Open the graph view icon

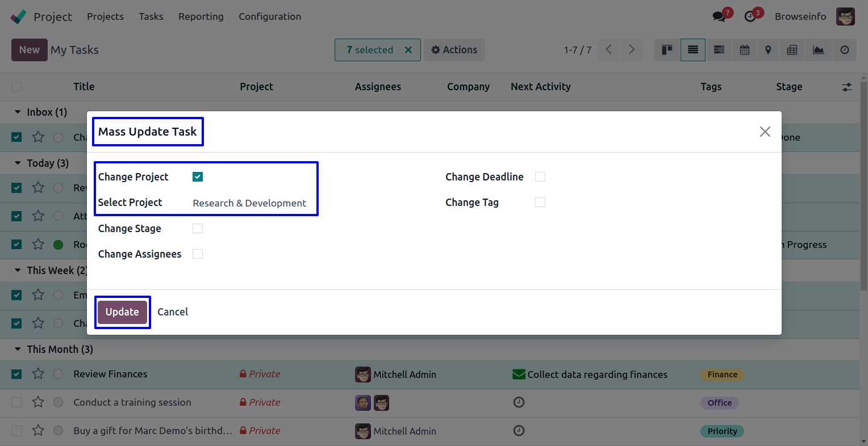(818, 50)
